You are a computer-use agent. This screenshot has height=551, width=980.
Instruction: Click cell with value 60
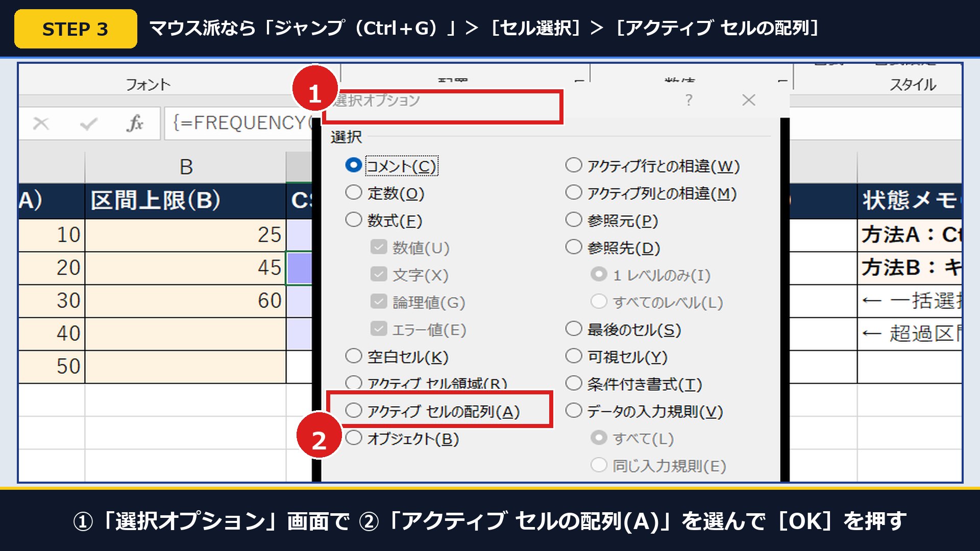[x=186, y=301]
